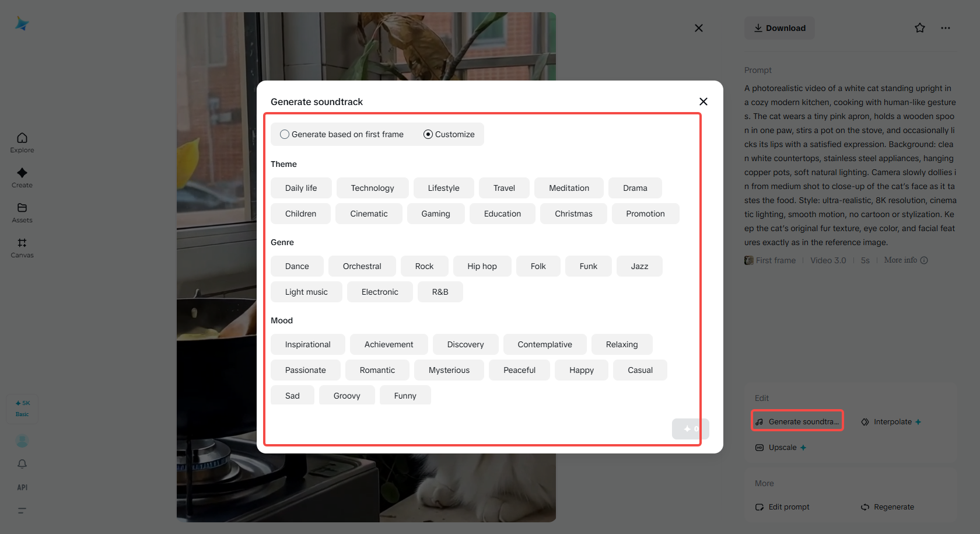
Task: Select the Groovy mood
Action: click(x=347, y=395)
